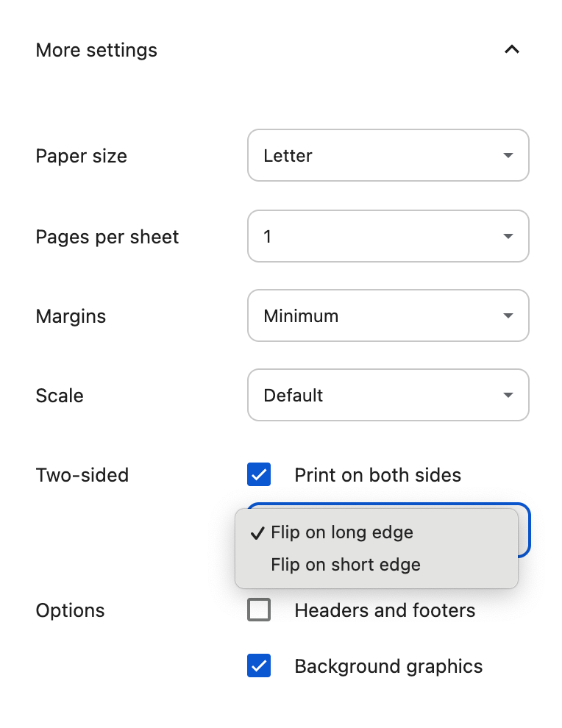Open the Paper size Letter dropdown
Screen dimensions: 562x728
pos(388,156)
